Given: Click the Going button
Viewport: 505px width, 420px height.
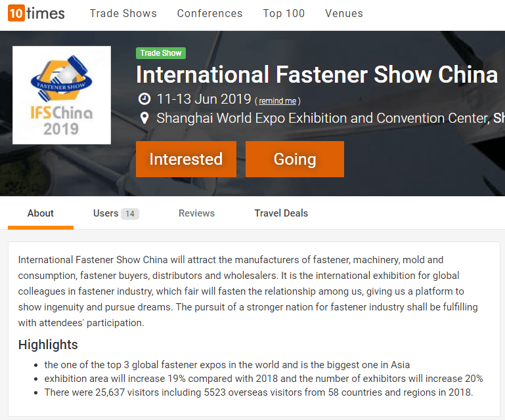Looking at the screenshot, I should (295, 159).
